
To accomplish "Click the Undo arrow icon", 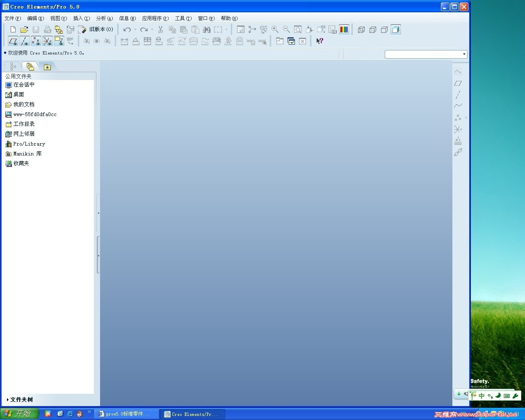I will [x=127, y=30].
